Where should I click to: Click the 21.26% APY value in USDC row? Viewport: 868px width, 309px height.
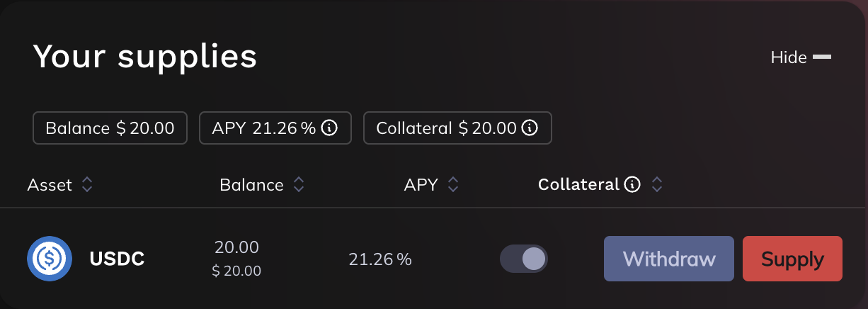379,259
